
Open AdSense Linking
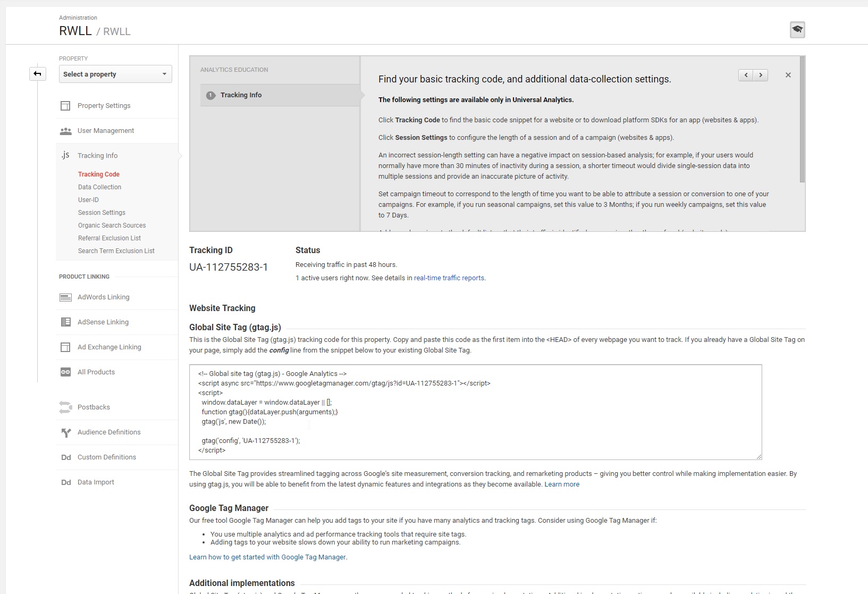(x=103, y=322)
